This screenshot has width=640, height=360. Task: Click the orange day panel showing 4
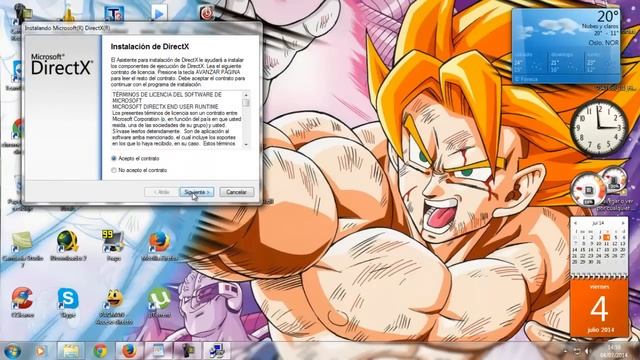click(599, 308)
